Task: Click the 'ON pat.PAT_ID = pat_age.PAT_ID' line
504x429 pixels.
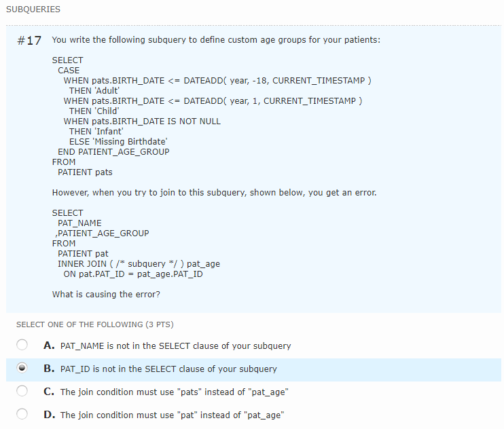Action: click(133, 274)
